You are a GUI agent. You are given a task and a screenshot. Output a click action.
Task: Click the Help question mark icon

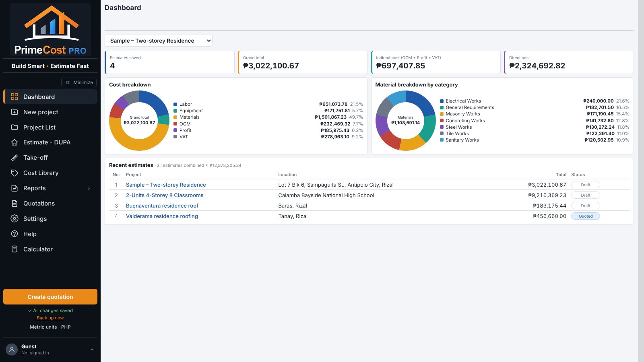click(14, 234)
